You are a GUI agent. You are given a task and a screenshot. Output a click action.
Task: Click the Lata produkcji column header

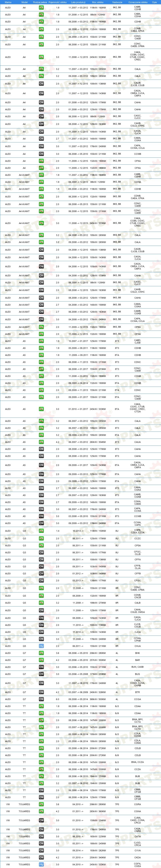pos(78,2)
